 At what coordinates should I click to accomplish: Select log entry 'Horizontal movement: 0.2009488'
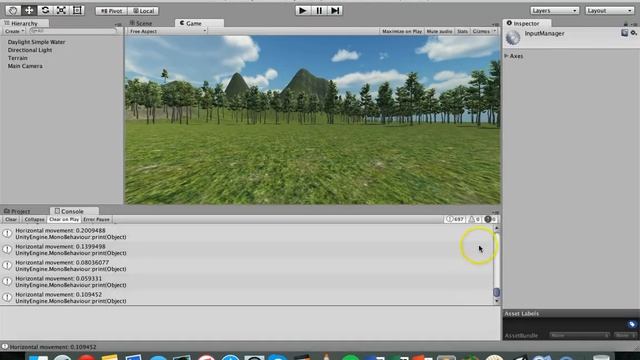coord(247,233)
